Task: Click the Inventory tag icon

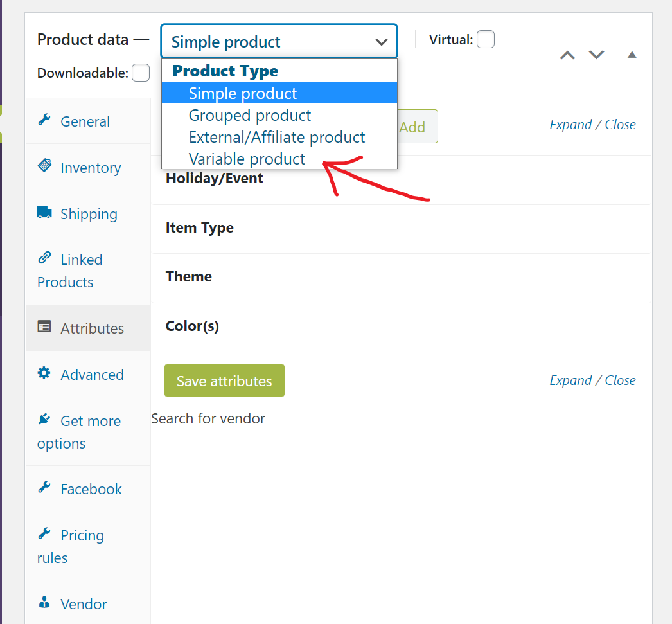Action: pyautogui.click(x=44, y=165)
